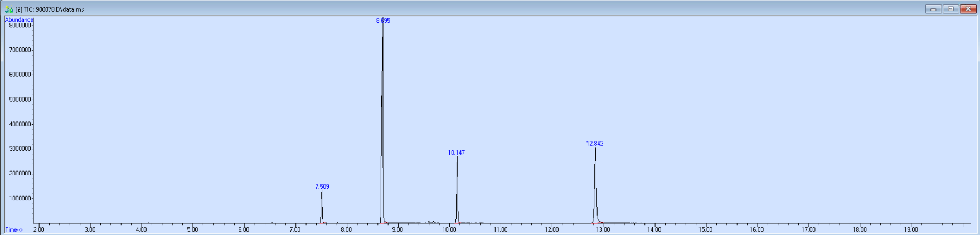Minimize the TIC chromatogram window
This screenshot has width=980, height=235.
tap(934, 9)
